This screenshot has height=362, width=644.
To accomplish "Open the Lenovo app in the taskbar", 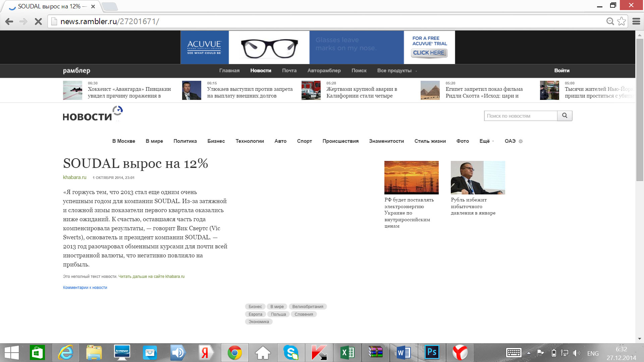I will click(122, 353).
